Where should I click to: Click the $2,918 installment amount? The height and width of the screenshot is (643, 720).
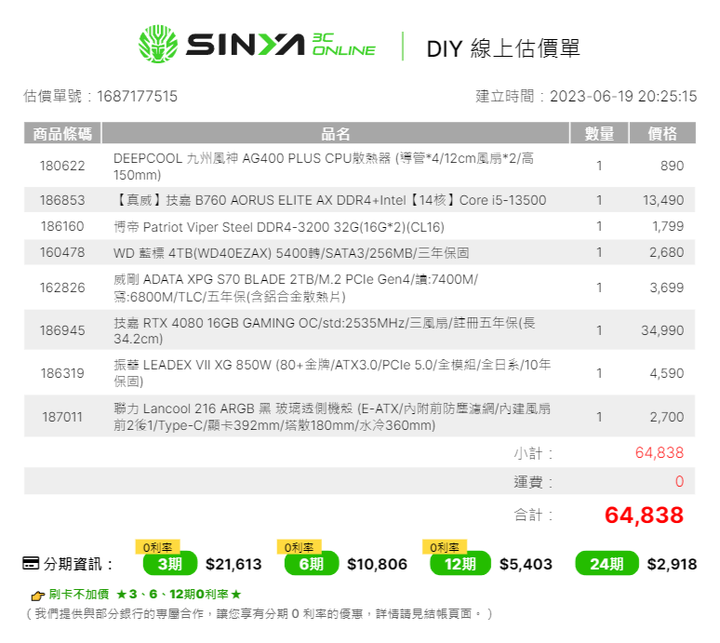[672, 564]
